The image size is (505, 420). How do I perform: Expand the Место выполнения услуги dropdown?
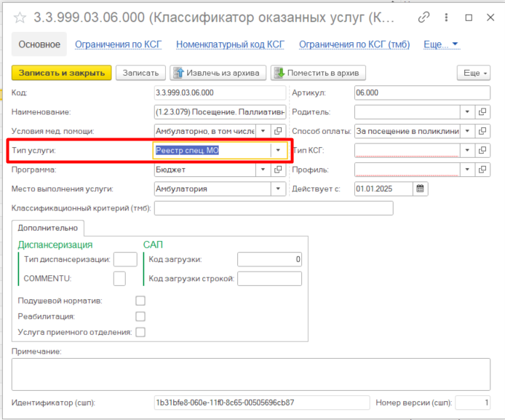tap(278, 189)
